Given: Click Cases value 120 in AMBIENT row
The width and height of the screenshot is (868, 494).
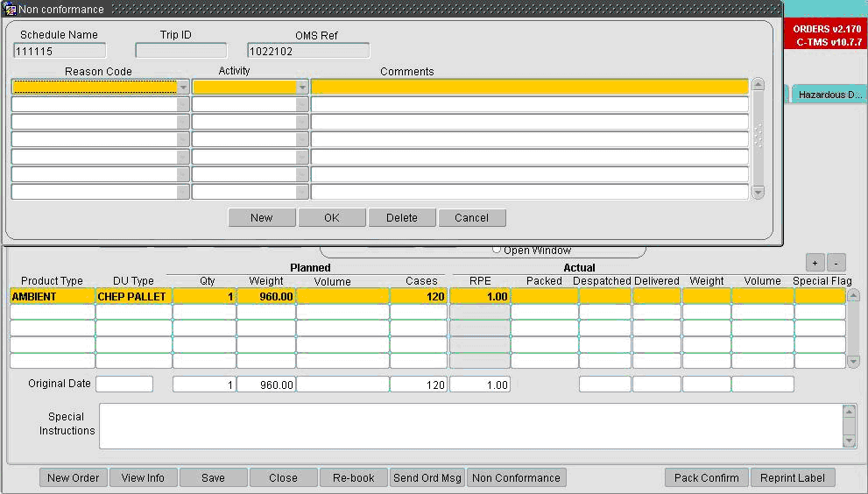Looking at the screenshot, I should (x=418, y=296).
